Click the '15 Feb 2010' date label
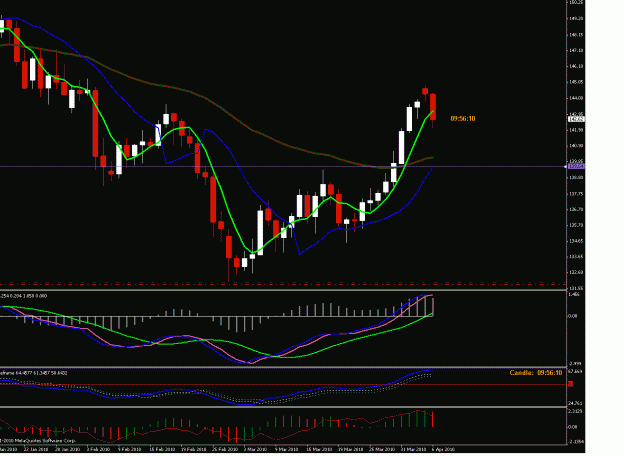Image resolution: width=625 pixels, height=456 pixels. coord(162,449)
